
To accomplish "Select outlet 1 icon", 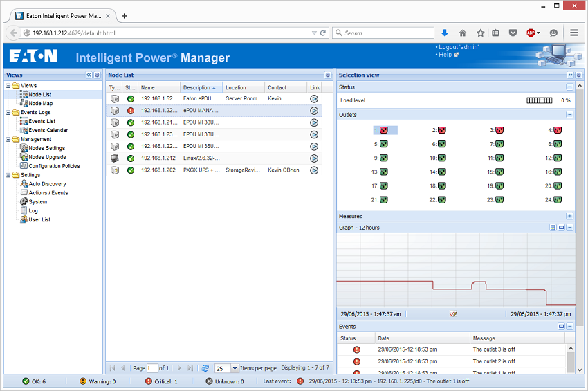I will 384,130.
